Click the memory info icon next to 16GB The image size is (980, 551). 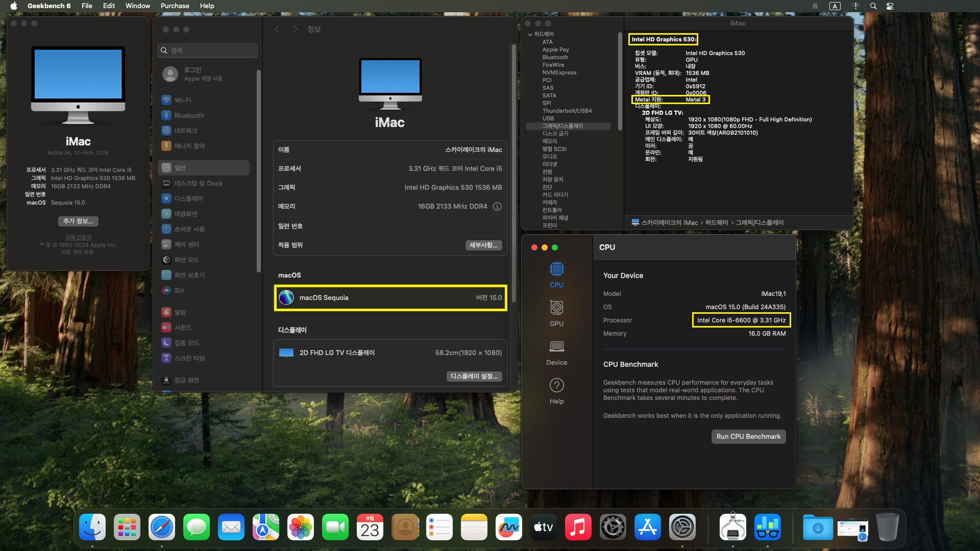tap(497, 207)
